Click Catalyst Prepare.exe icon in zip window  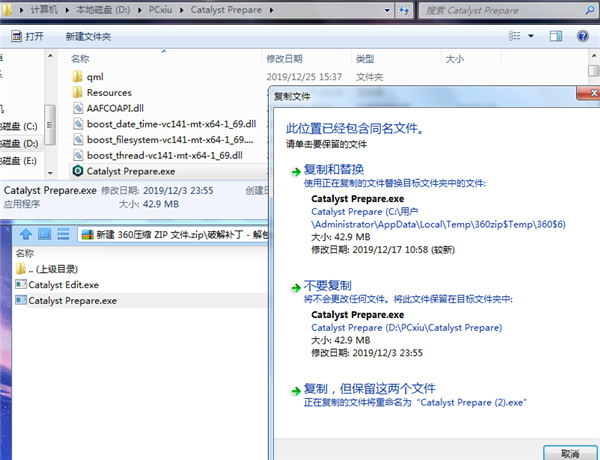(x=21, y=300)
